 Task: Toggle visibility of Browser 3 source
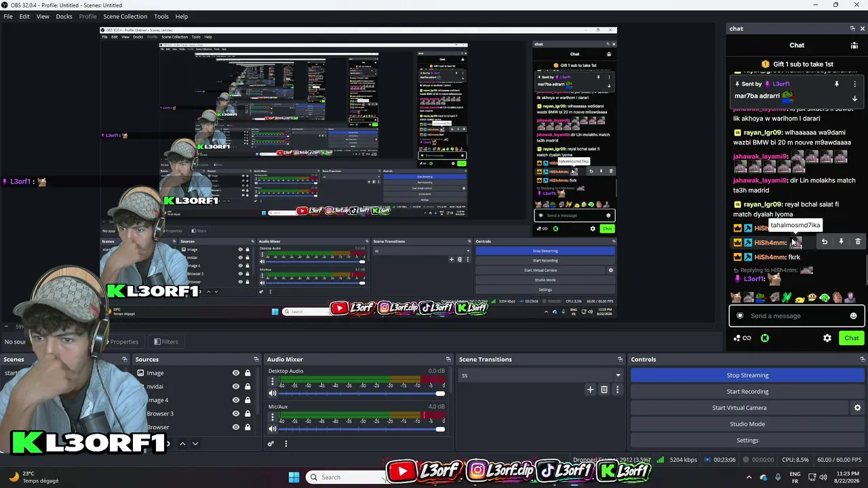point(236,413)
